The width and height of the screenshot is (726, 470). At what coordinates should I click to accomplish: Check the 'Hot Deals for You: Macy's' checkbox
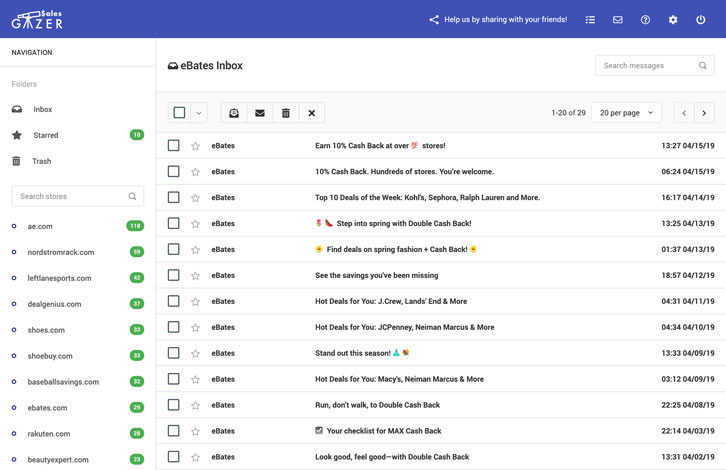coord(174,379)
